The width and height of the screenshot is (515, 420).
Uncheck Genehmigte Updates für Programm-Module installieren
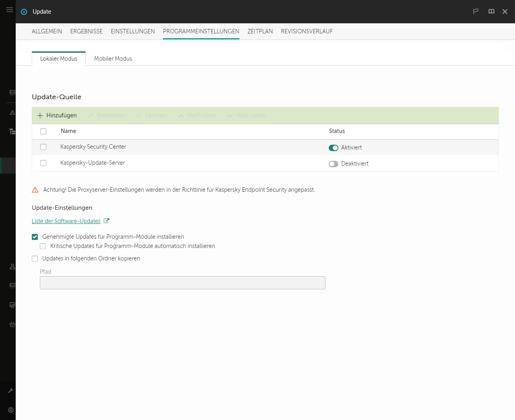(x=35, y=237)
